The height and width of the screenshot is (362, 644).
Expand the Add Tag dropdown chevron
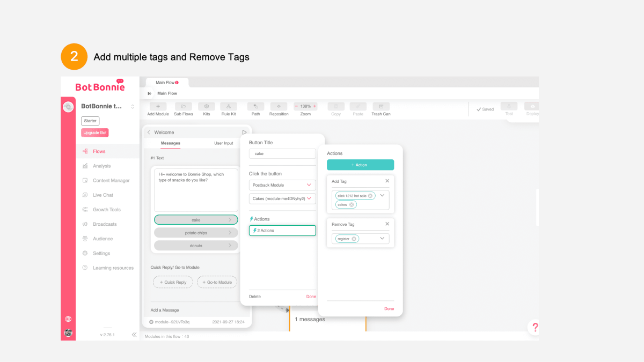pos(383,196)
